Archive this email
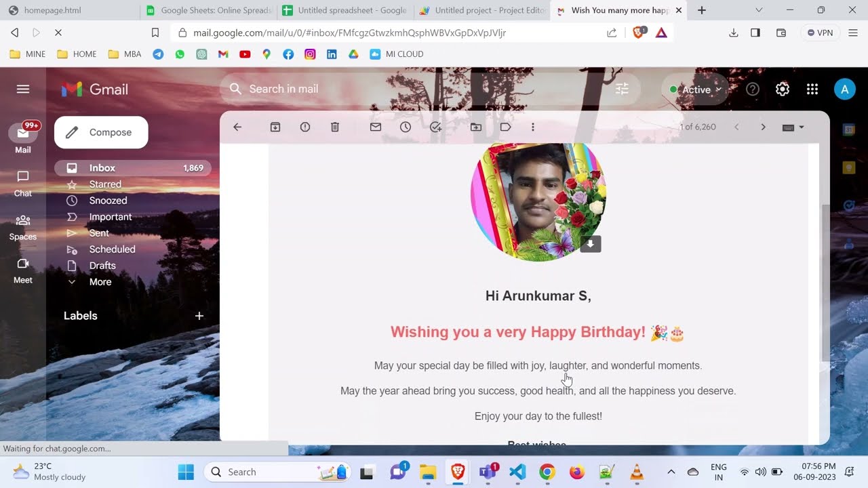This screenshot has width=868, height=488. coord(275,127)
